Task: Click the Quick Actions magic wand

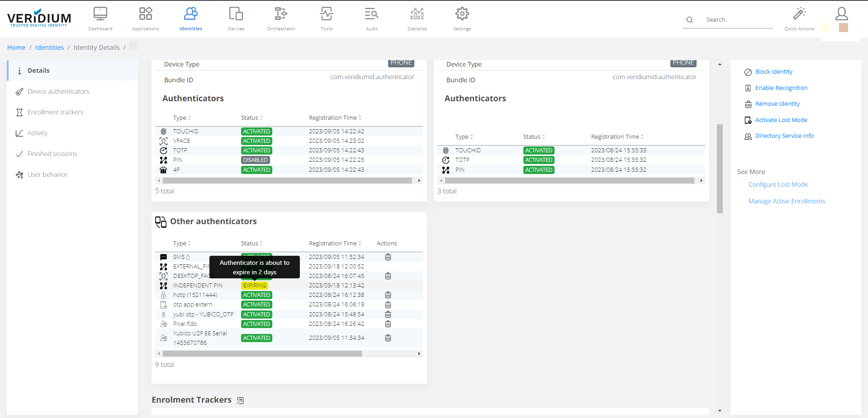Action: pyautogui.click(x=799, y=14)
